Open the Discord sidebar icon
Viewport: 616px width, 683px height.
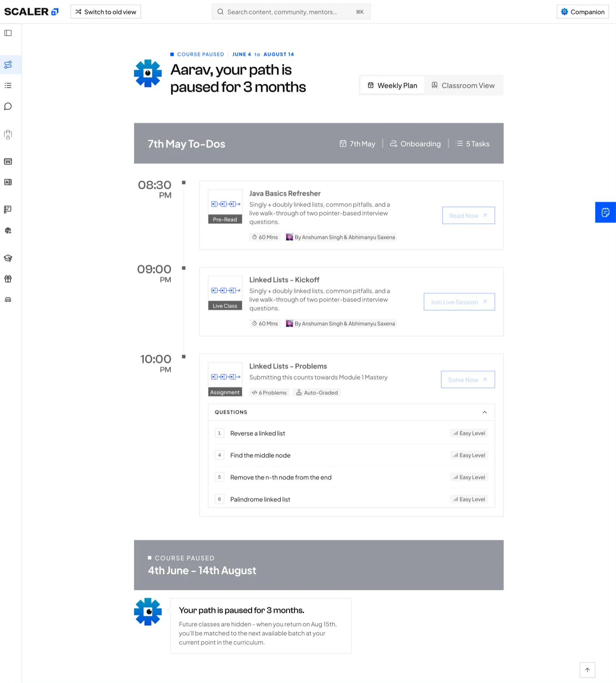coord(8,299)
